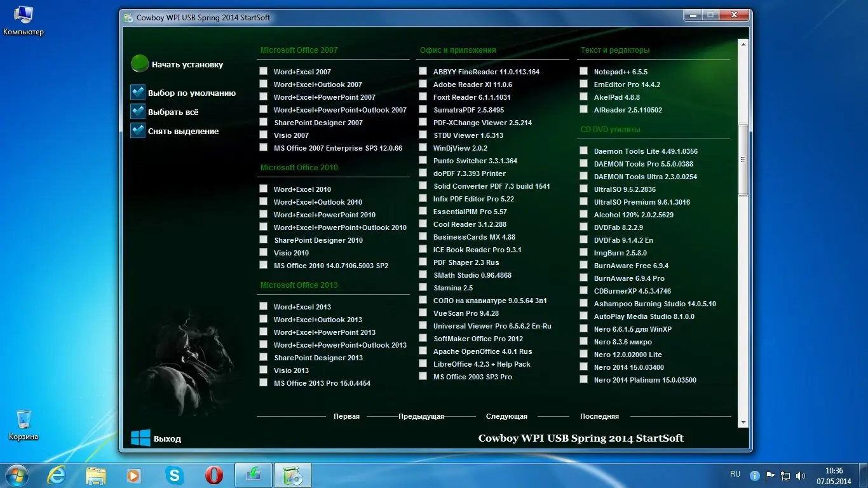Open Windows Media Player from taskbar
This screenshot has width=868, height=488.
(x=134, y=475)
